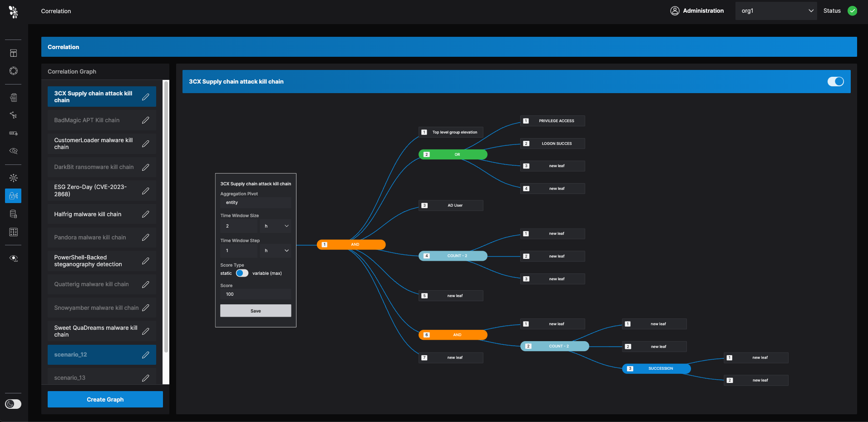Click the highlighted correlation lock-graph icon in the sidebar
Screen dimensions: 868x422
[13, 196]
